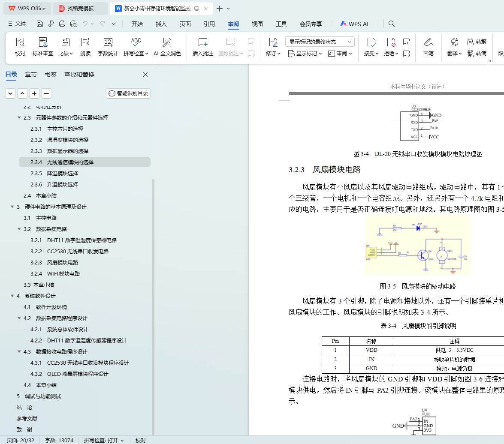Open the 文件 menu
The image size is (504, 444).
pos(17,24)
